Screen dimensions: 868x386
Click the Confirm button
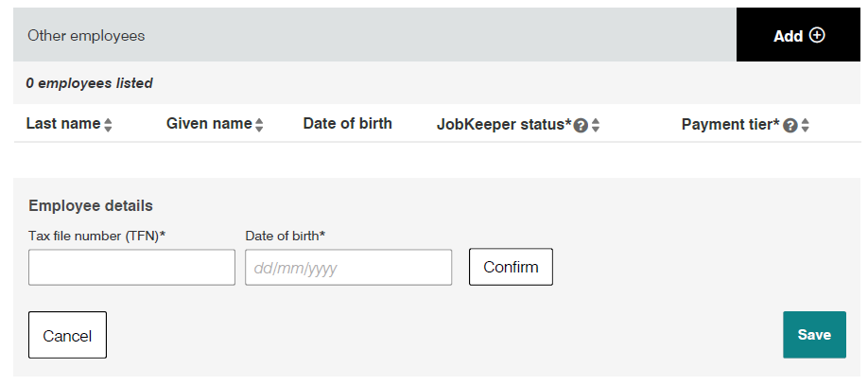point(511,267)
